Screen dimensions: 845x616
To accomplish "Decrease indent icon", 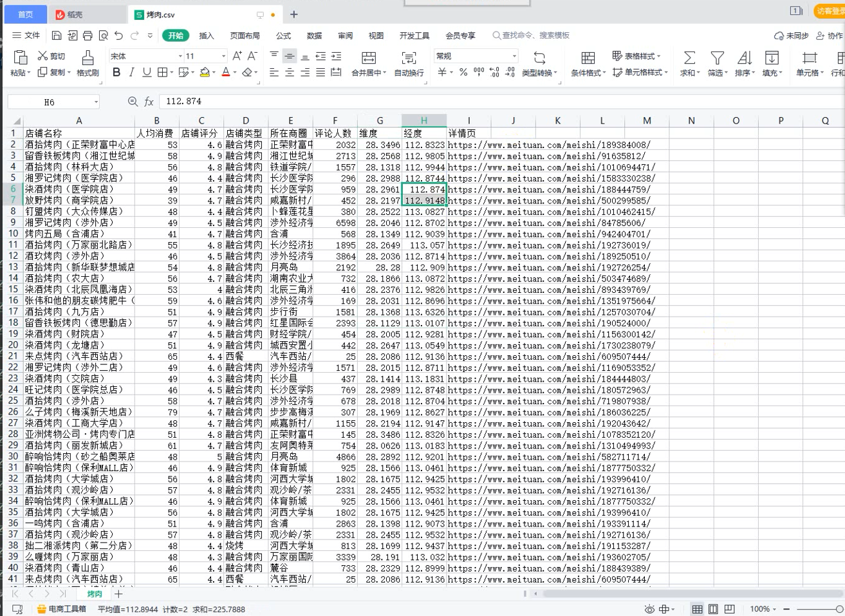I will [x=320, y=56].
